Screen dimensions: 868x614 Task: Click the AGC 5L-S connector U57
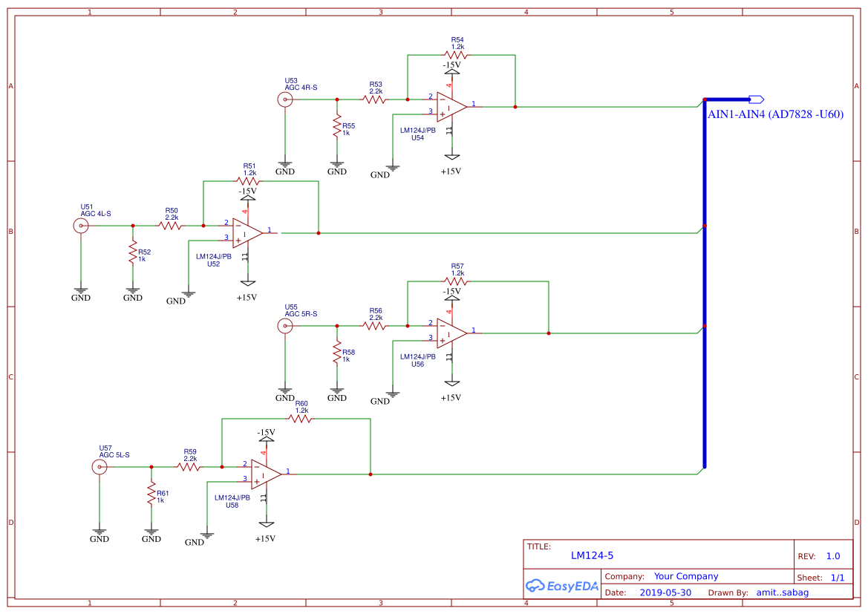(99, 467)
